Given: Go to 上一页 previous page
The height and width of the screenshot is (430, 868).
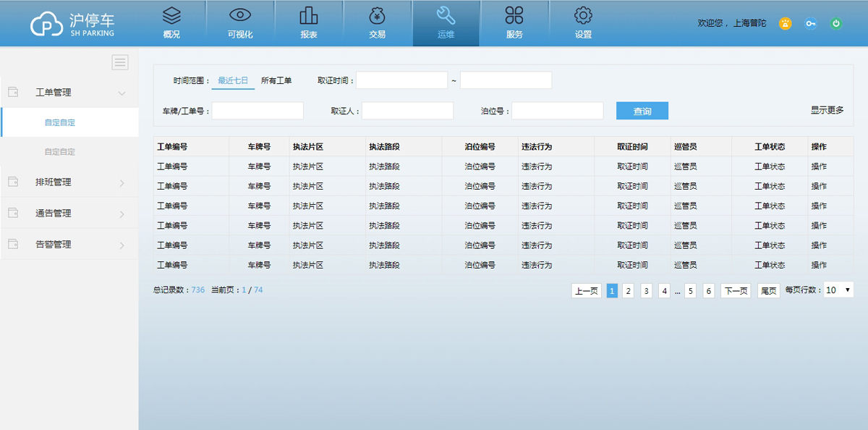Looking at the screenshot, I should 587,290.
